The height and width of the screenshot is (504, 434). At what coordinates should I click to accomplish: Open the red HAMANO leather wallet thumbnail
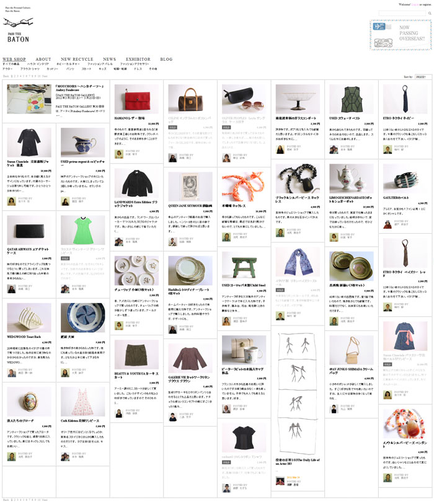coord(136,99)
